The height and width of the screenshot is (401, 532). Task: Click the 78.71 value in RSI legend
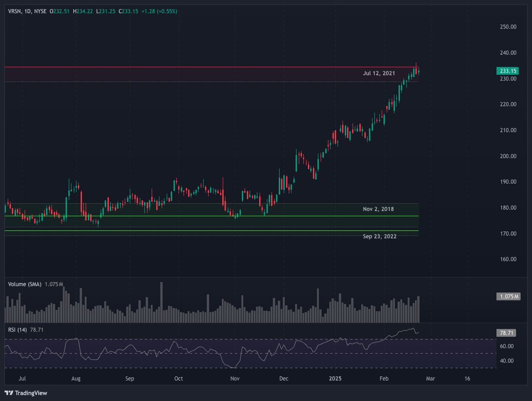[x=36, y=330]
